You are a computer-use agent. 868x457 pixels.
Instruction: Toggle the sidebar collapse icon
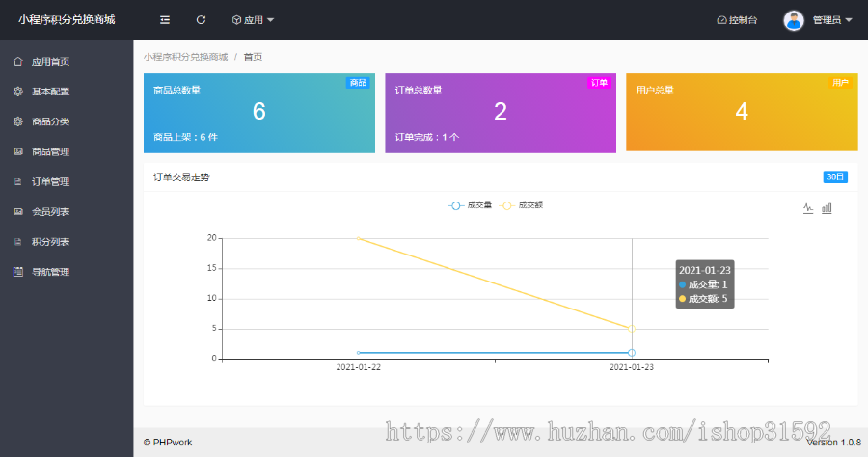tap(165, 20)
